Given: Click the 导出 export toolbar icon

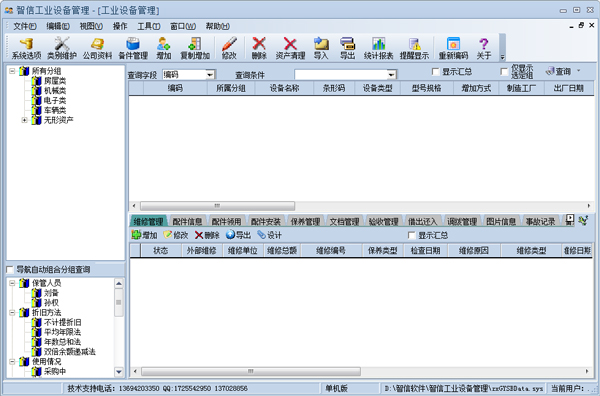Looking at the screenshot, I should (x=347, y=48).
